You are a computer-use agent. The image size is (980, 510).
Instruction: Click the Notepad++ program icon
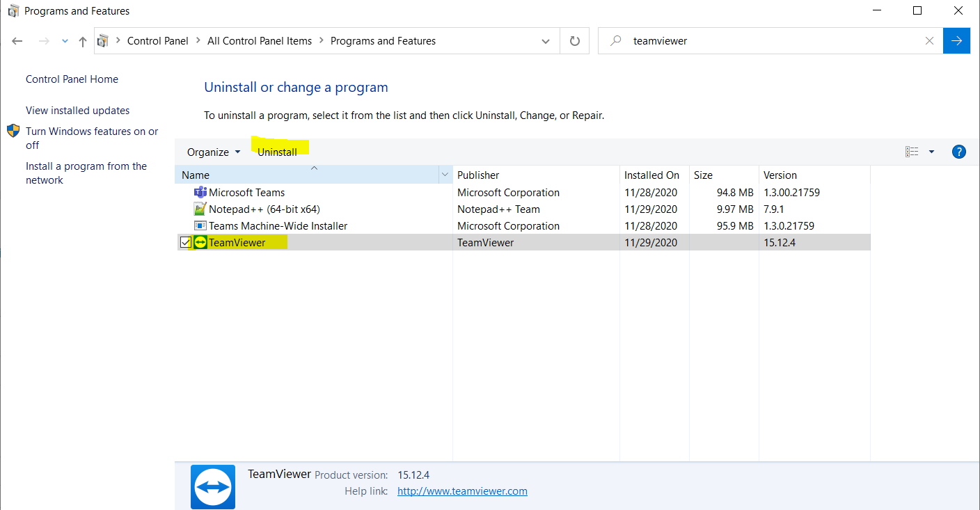coord(200,209)
